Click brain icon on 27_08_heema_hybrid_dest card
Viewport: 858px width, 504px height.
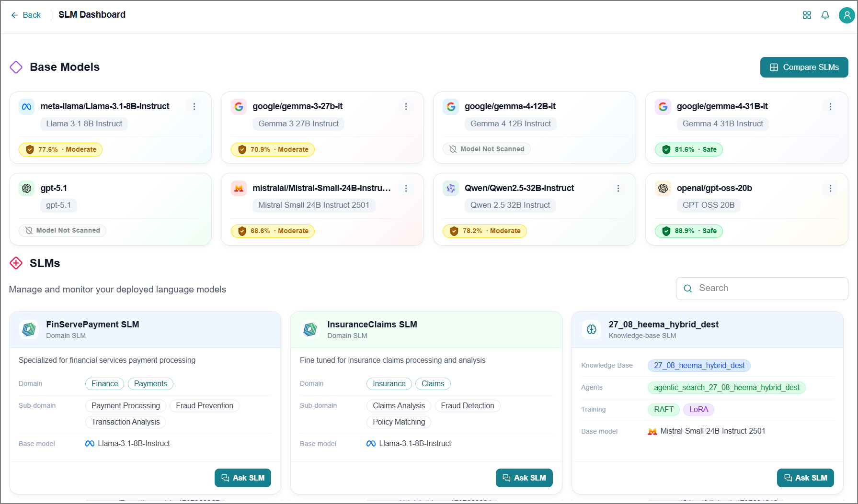[x=592, y=330]
